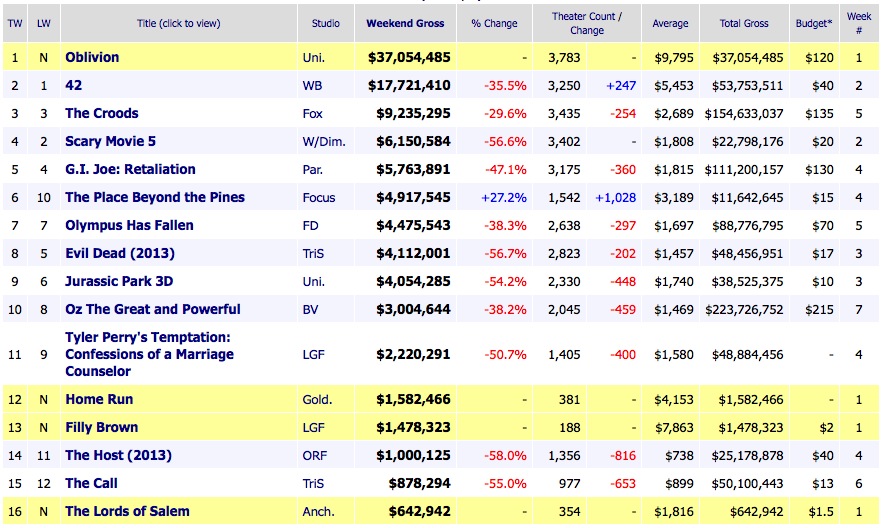Viewport: 883px width, 528px height.
Task: Select the Filly Brown title
Action: [102, 428]
